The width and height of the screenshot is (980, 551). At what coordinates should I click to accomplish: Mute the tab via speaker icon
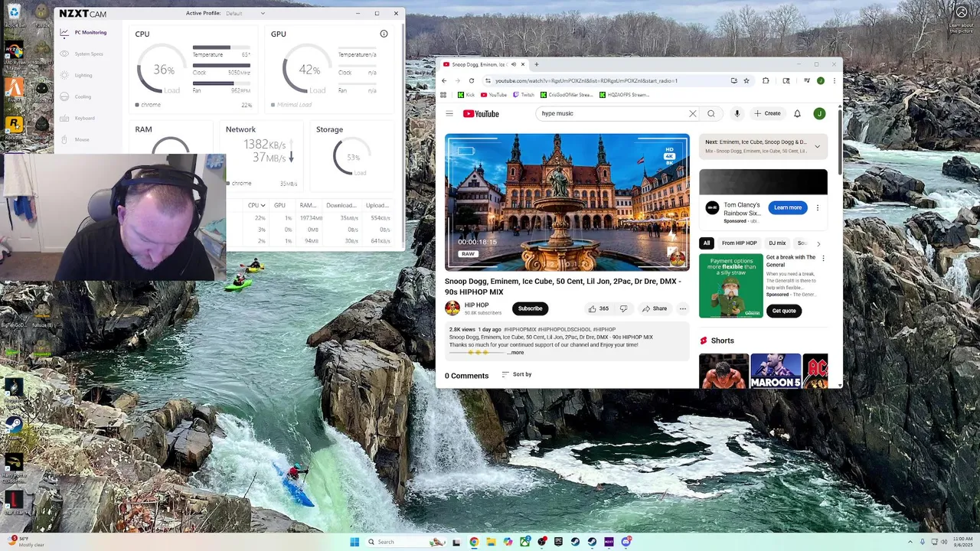click(x=514, y=64)
